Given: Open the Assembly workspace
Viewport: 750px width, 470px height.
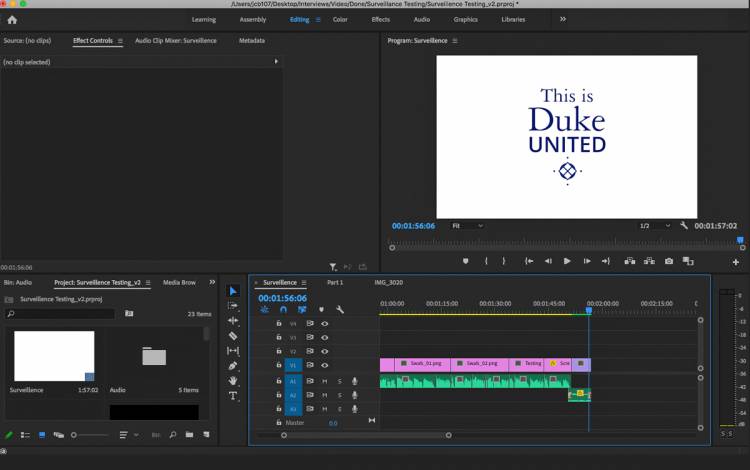Looking at the screenshot, I should (253, 20).
